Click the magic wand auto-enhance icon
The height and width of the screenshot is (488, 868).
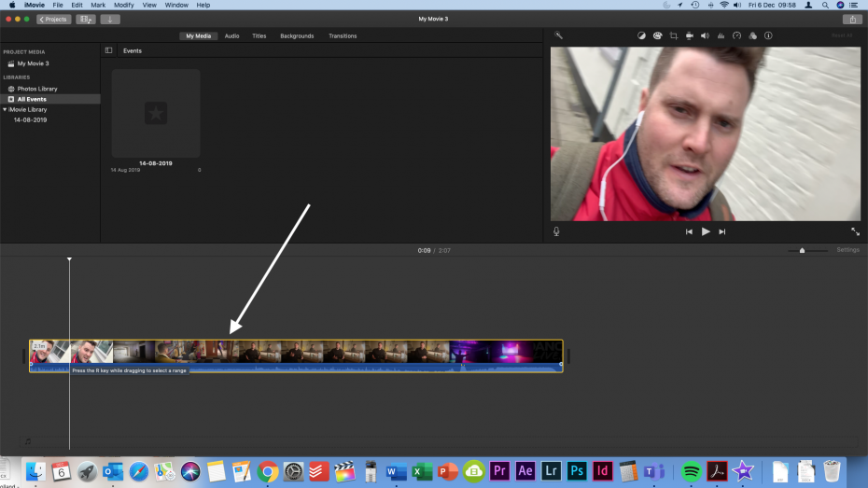[x=558, y=35]
